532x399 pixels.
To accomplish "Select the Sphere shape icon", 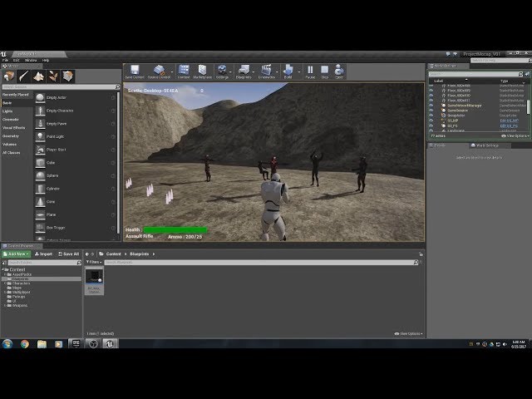I will point(40,175).
